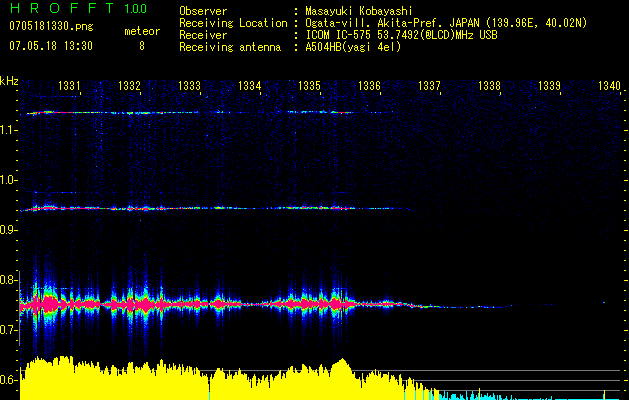
Task: Click the meteor count 8
Action: (x=142, y=46)
